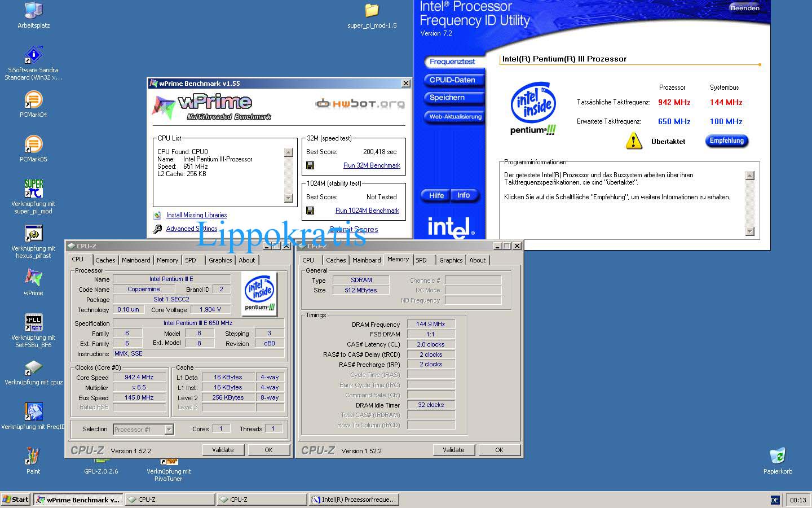Screen dimensions: 812x508
Task: Open About tab in right CPU-Z window
Action: 478,260
